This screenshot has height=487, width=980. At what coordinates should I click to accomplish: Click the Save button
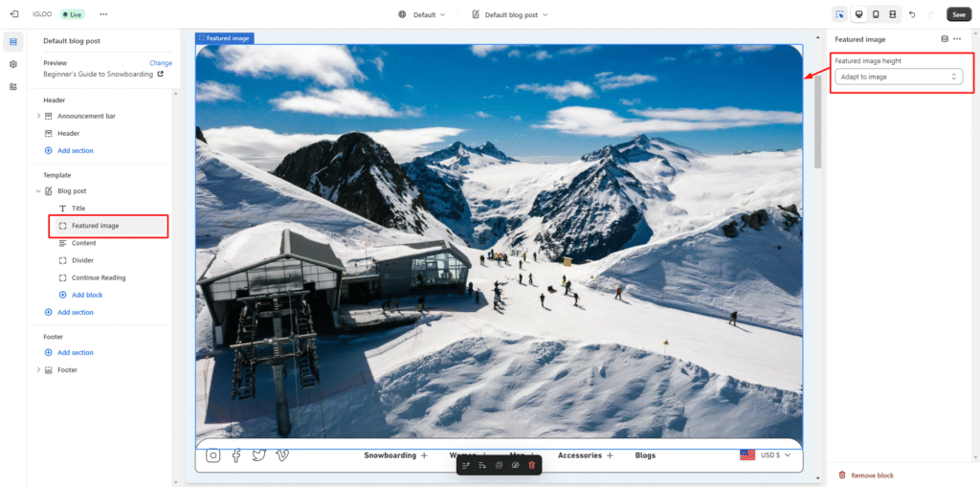click(958, 14)
